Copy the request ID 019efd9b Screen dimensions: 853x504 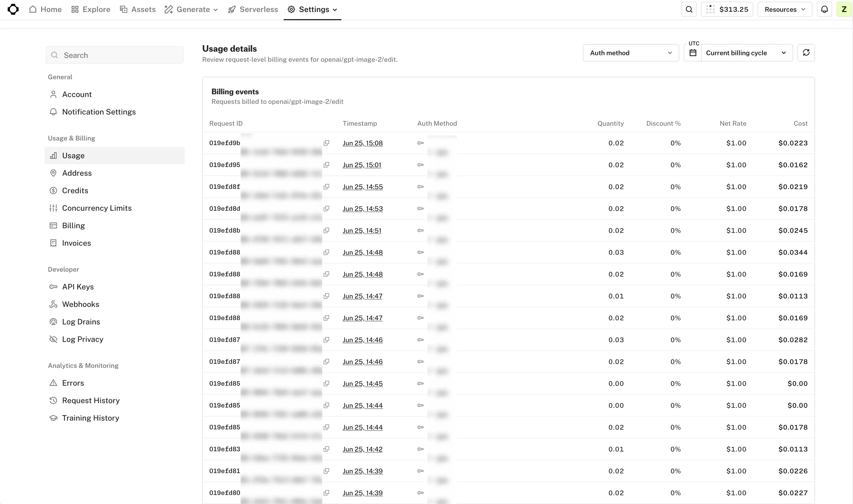click(x=326, y=143)
